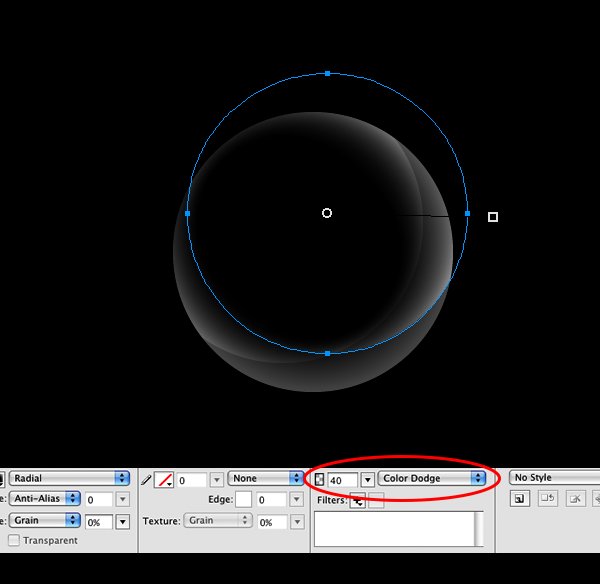The height and width of the screenshot is (584, 600).
Task: Click the Break Link to Style icon
Action: click(x=575, y=499)
